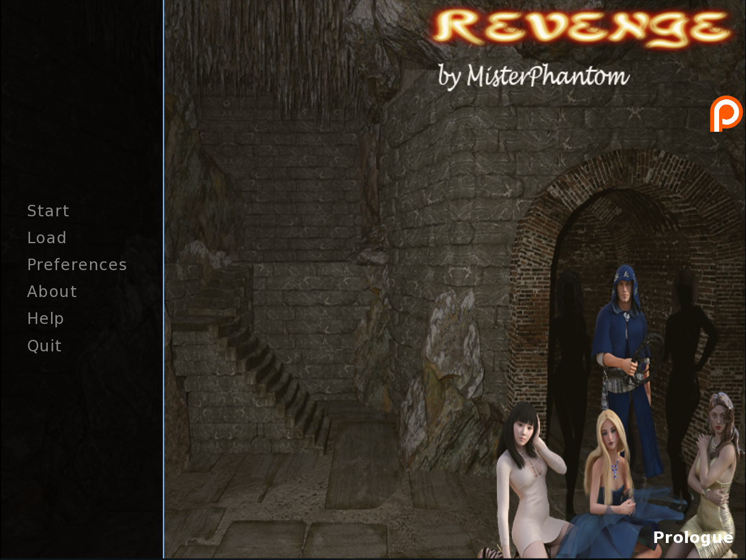Click the "by MisterPhantom" author text
The image size is (746, 560).
tap(534, 76)
